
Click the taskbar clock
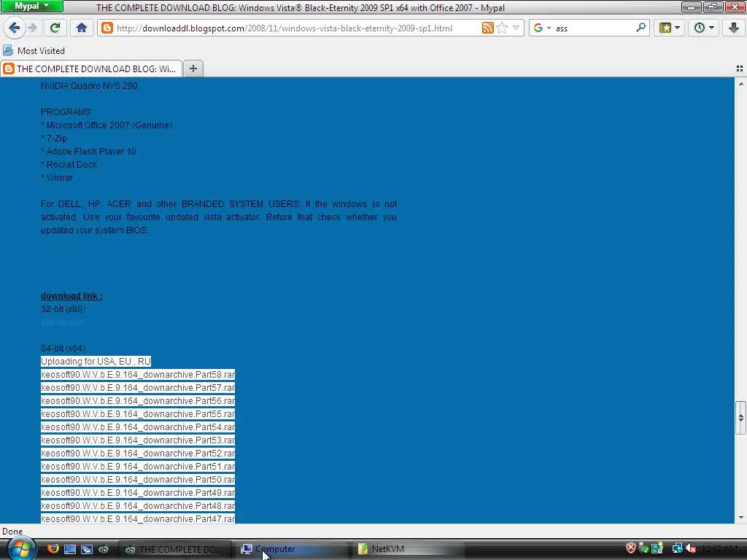(719, 549)
